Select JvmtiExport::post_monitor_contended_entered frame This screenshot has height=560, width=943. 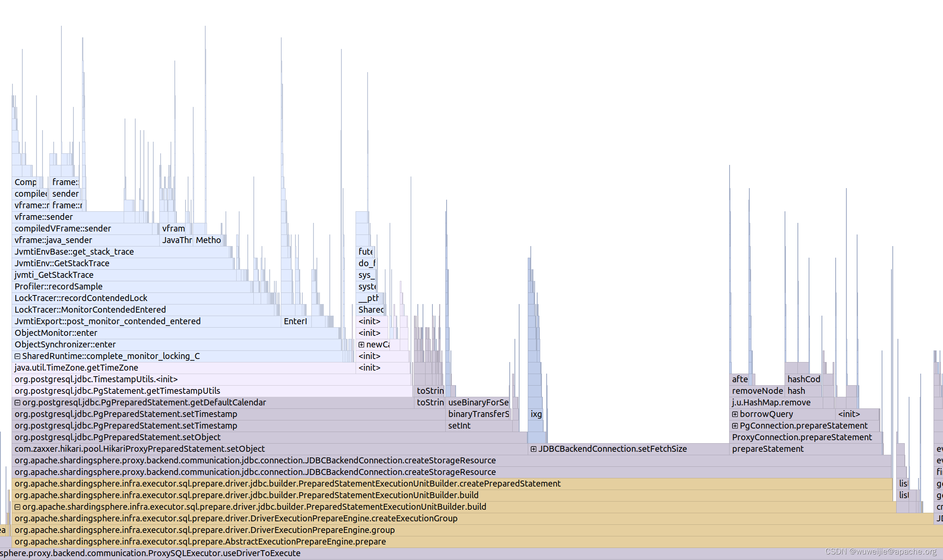click(146, 321)
